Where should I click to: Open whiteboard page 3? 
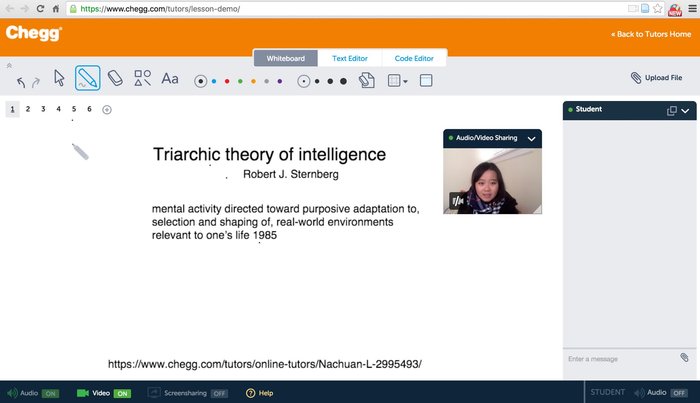click(43, 109)
